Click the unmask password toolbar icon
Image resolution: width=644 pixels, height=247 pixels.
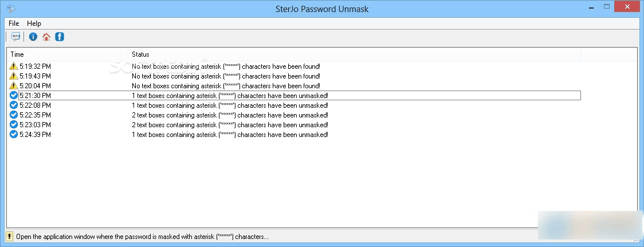pyautogui.click(x=16, y=37)
